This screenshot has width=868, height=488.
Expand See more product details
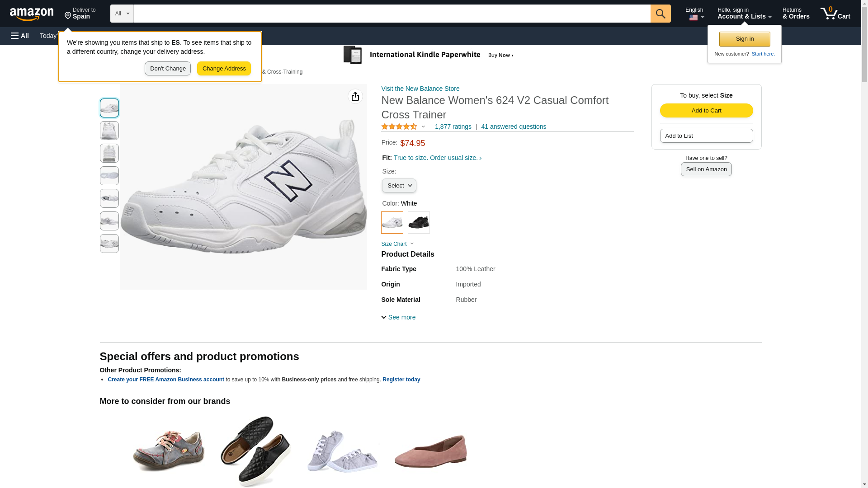click(398, 317)
